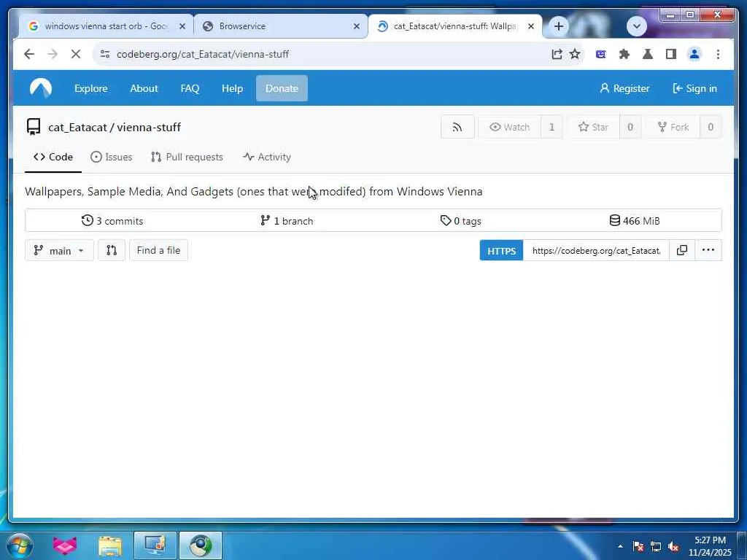Open the watchers count 1
Viewport: 747px width, 560px height.
coord(551,127)
